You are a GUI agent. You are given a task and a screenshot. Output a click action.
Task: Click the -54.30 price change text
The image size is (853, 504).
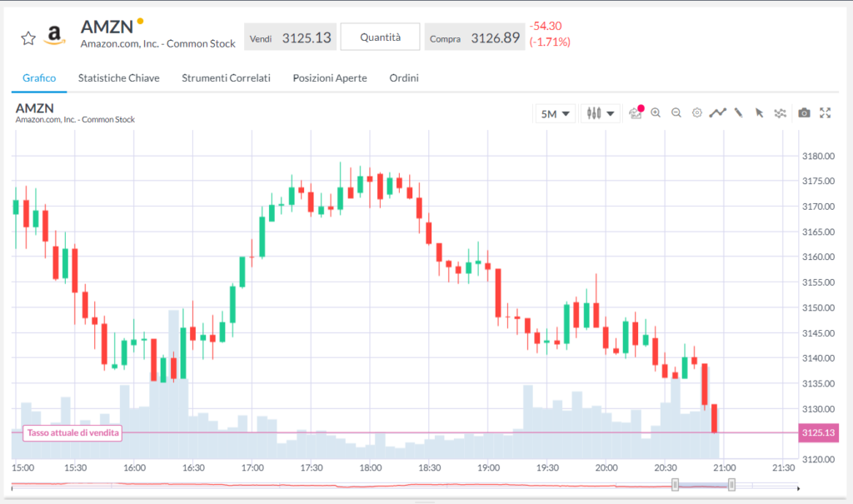tap(546, 26)
